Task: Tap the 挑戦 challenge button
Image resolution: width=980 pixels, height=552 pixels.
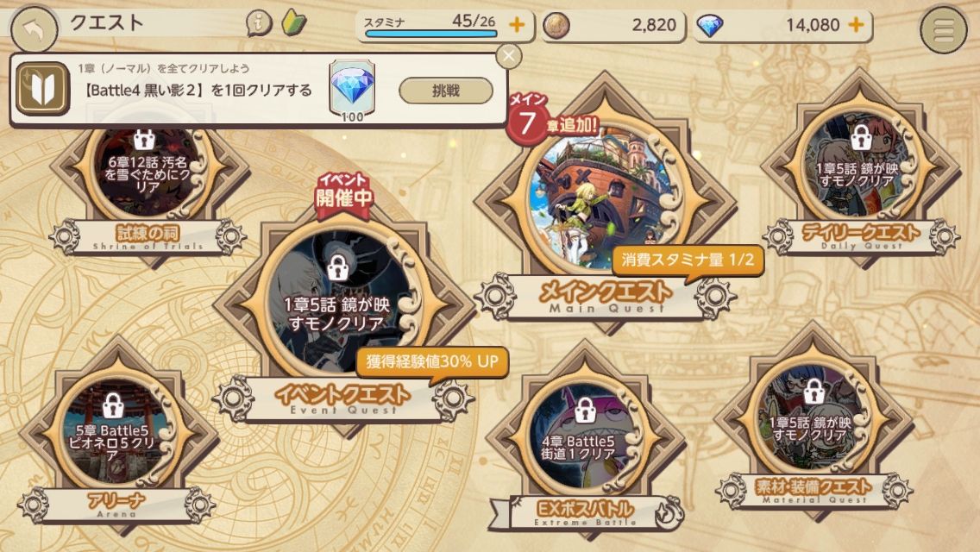Action: (446, 91)
